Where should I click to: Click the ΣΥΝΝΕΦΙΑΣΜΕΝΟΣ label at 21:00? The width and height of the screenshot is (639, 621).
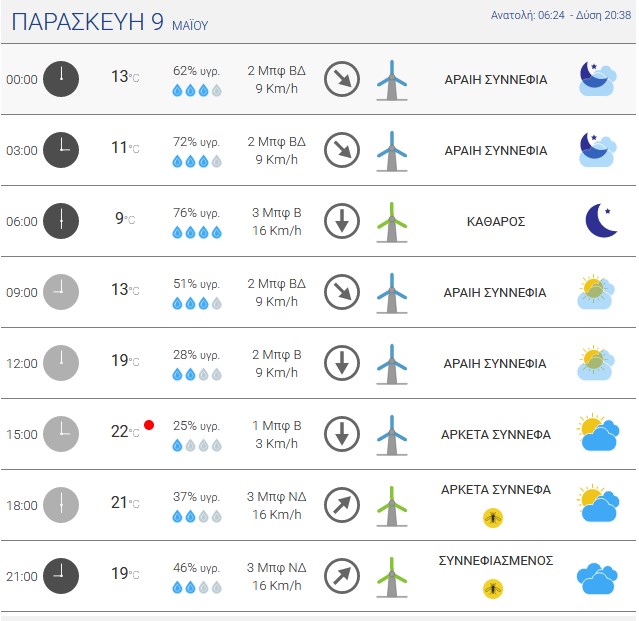(496, 561)
